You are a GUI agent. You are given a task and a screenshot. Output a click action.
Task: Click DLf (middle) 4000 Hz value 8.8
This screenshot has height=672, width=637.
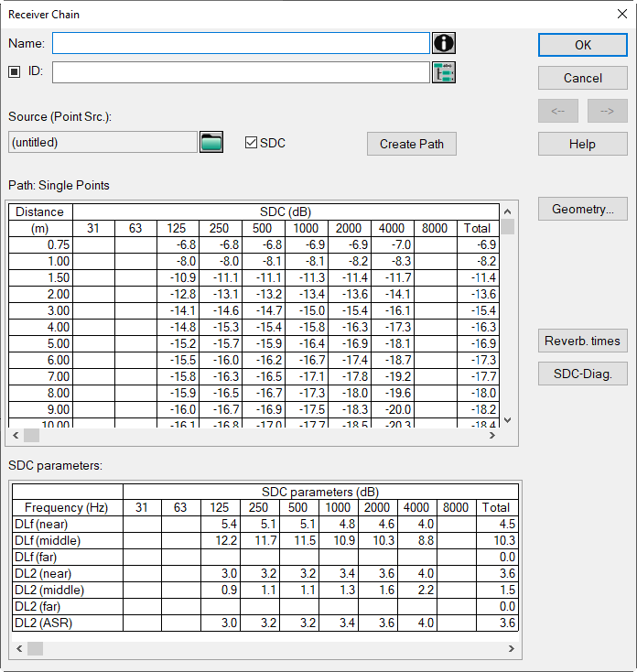click(416, 541)
